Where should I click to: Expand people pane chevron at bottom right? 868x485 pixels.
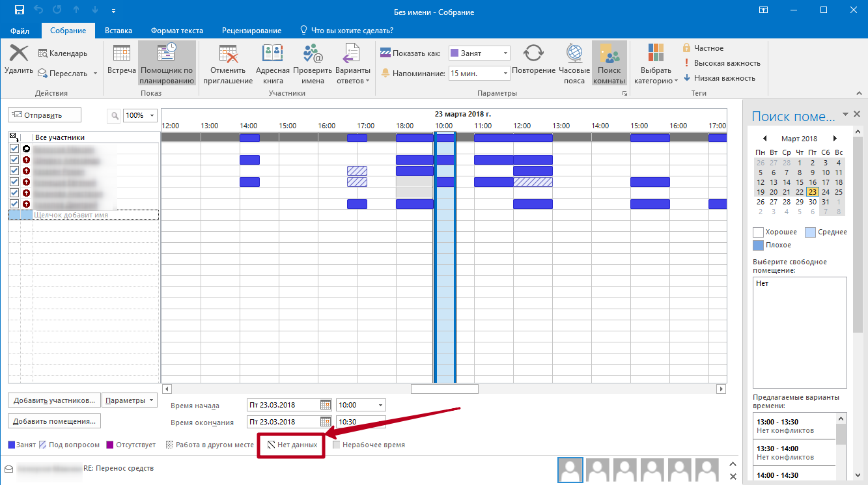tap(733, 464)
